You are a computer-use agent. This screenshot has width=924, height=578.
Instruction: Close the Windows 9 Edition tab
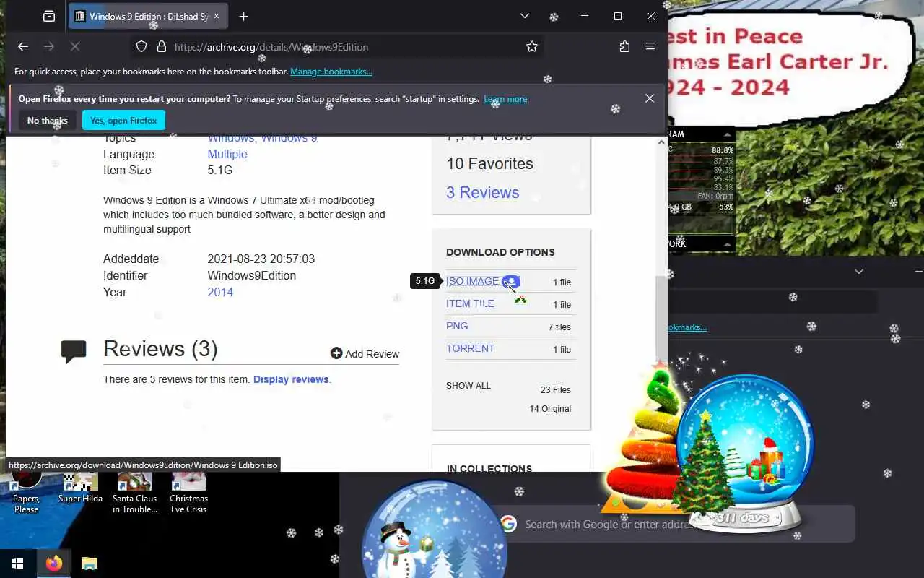[217, 16]
